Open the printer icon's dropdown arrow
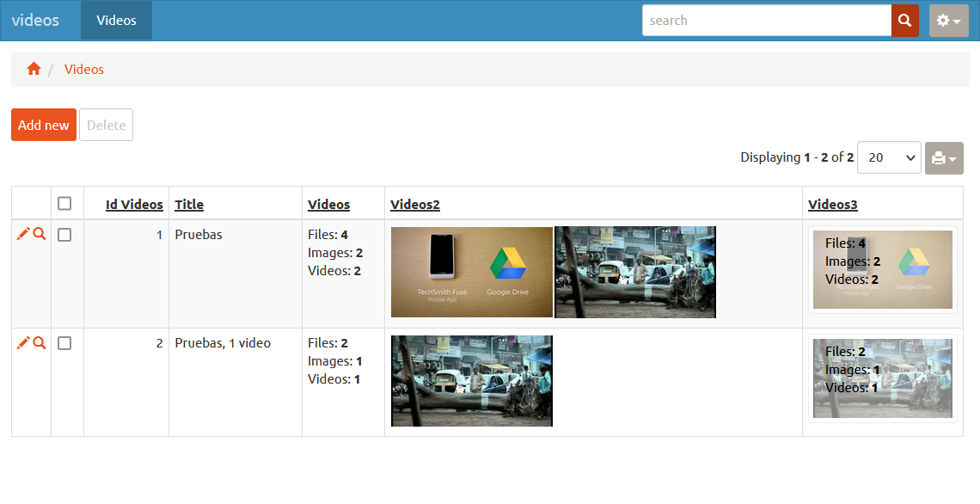This screenshot has height=504, width=980. (951, 157)
